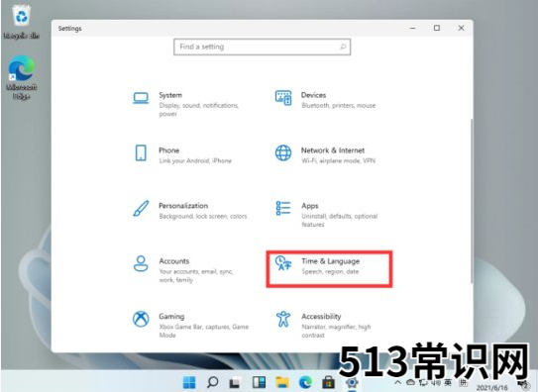Click the taskbar Search icon

coord(212,382)
